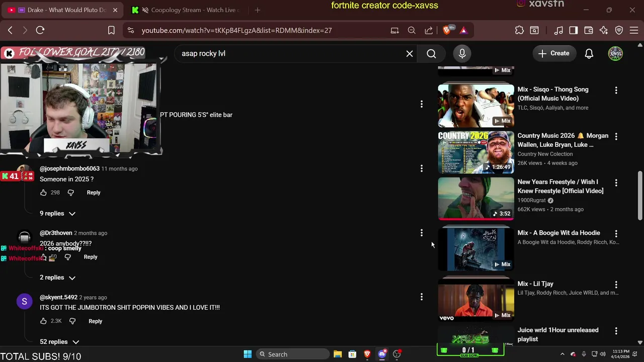Open the 'Mix - Sisqo - Thong Song' title
The image size is (644, 362).
[553, 94]
